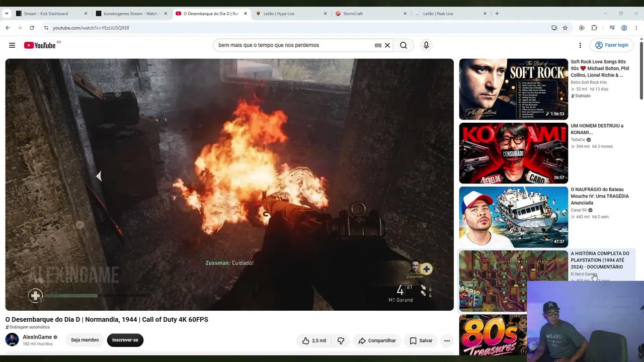Image resolution: width=644 pixels, height=362 pixels.
Task: Close the StormCraft tab
Action: [405, 14]
